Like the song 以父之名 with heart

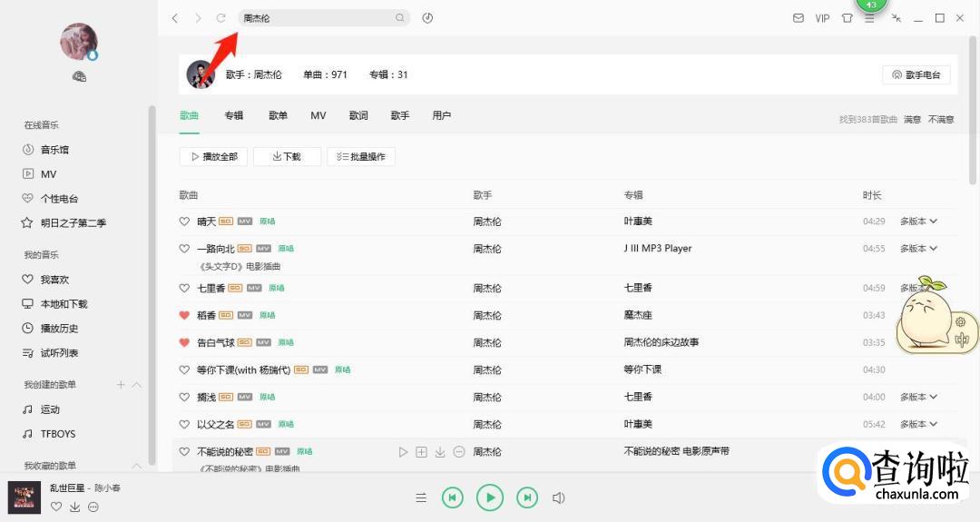[x=184, y=425]
